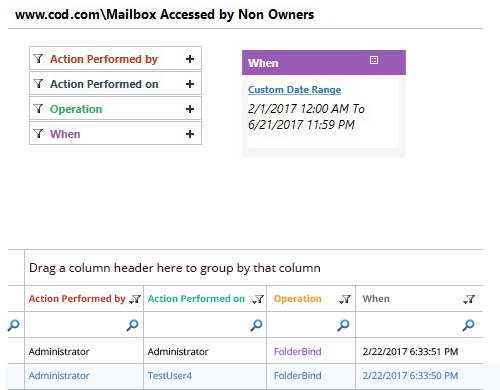Image resolution: width=500 pixels, height=390 pixels.
Task: Expand the Operation filter with plus sign
Action: 190,109
